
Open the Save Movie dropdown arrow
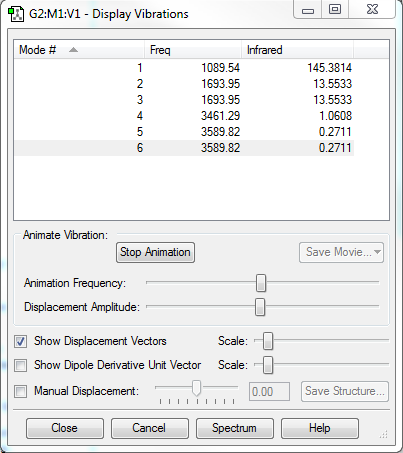click(x=377, y=252)
